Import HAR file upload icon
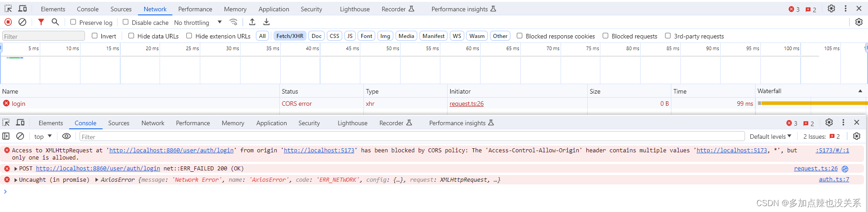The image size is (868, 212). click(252, 22)
